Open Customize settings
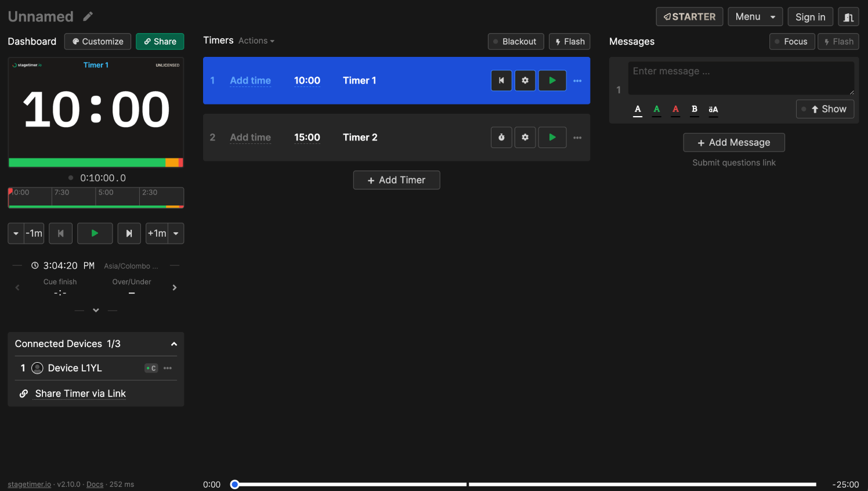 coord(97,42)
